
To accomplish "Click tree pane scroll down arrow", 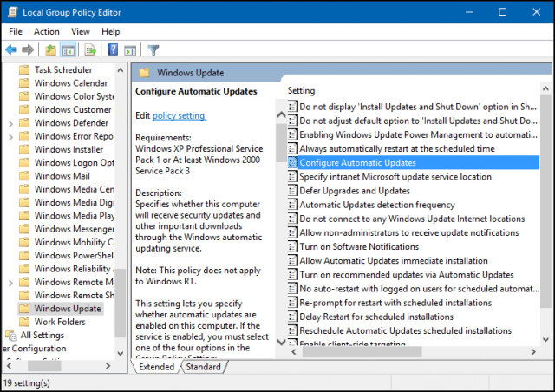I will click(121, 353).
